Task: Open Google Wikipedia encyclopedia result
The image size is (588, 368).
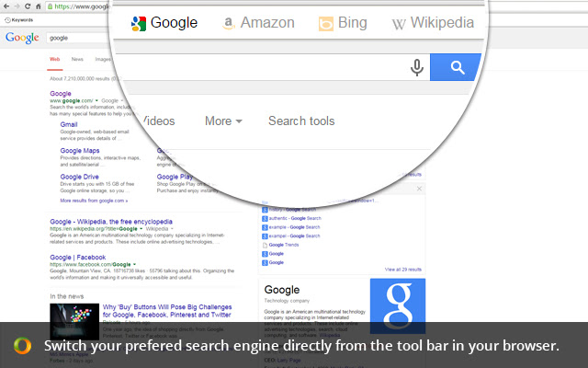Action: coord(111,222)
